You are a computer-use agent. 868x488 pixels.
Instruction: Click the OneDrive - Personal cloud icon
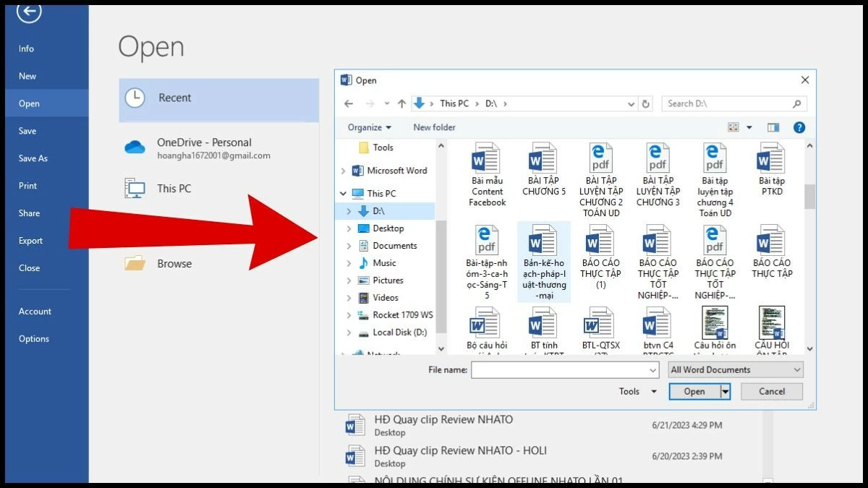135,147
